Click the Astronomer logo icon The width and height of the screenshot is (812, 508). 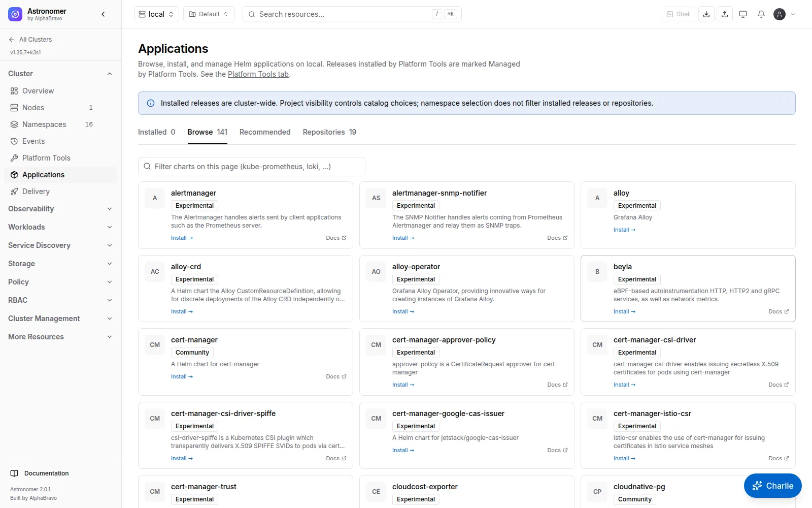[15, 14]
